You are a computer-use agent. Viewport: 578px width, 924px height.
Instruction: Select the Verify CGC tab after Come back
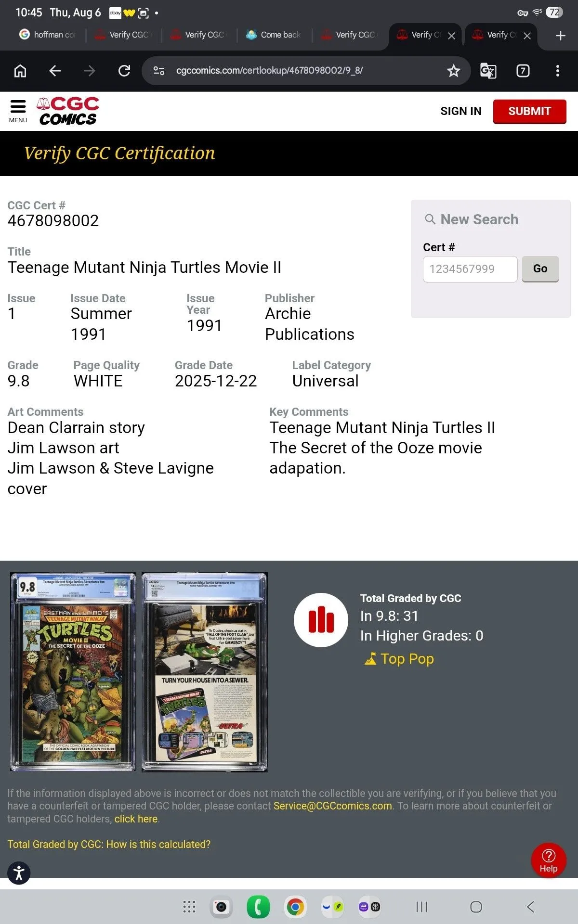pos(349,35)
